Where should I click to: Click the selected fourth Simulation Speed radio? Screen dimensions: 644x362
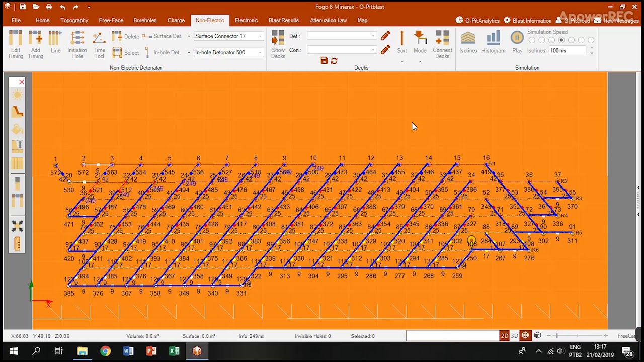(561, 40)
